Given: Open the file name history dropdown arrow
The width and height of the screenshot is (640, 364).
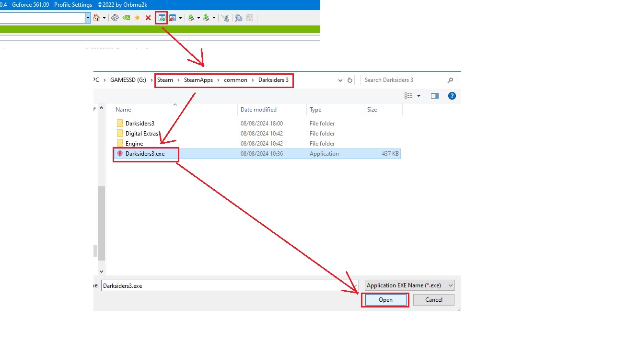Looking at the screenshot, I should tap(356, 285).
